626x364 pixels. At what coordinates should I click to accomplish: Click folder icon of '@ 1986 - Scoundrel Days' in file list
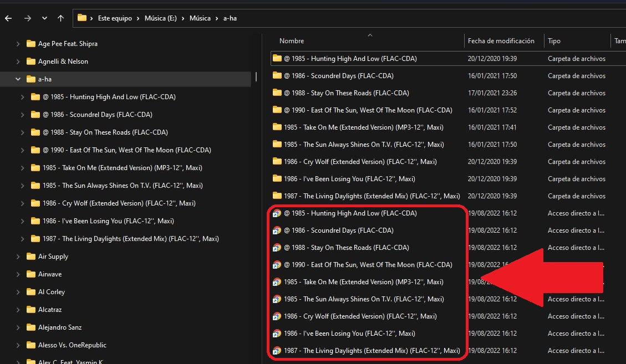coord(277,75)
